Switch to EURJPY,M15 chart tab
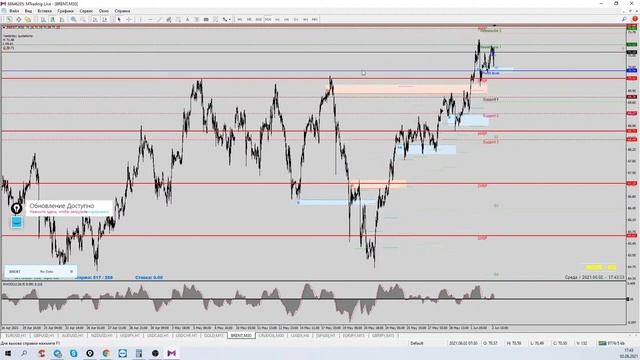 click(x=354, y=336)
